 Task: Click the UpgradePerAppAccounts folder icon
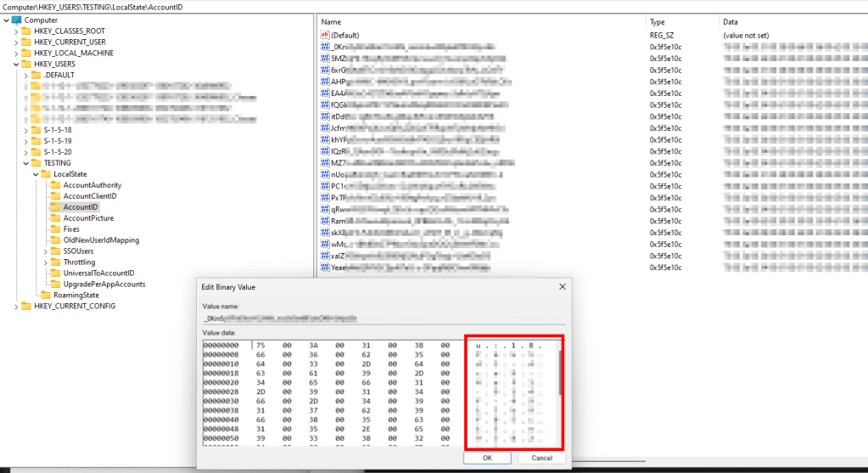(x=55, y=284)
